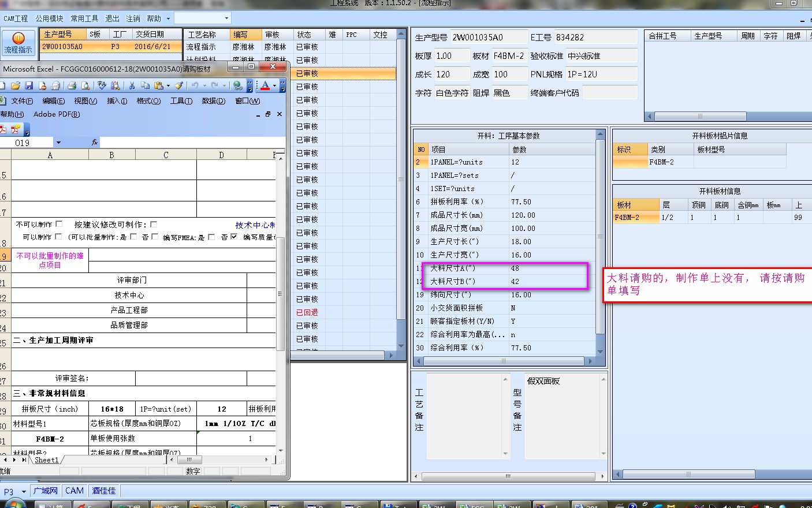Click the 广域网 link button
Screen dimensions: 812x508
click(x=46, y=491)
